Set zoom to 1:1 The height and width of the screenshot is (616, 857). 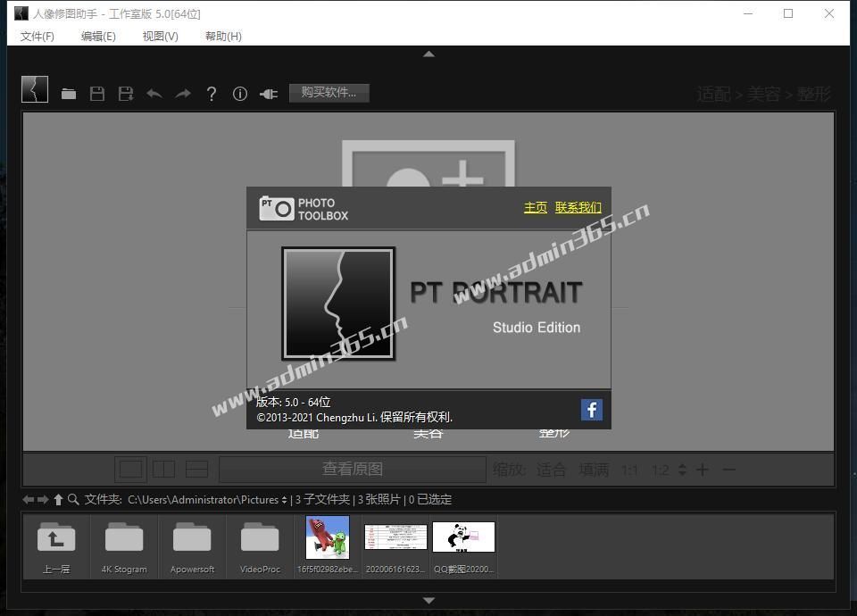tap(629, 470)
